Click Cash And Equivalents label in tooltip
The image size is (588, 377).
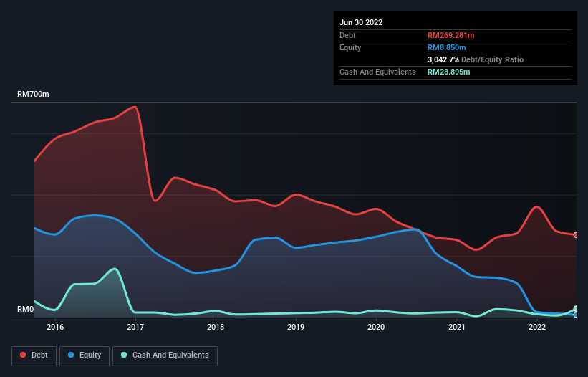pos(377,72)
